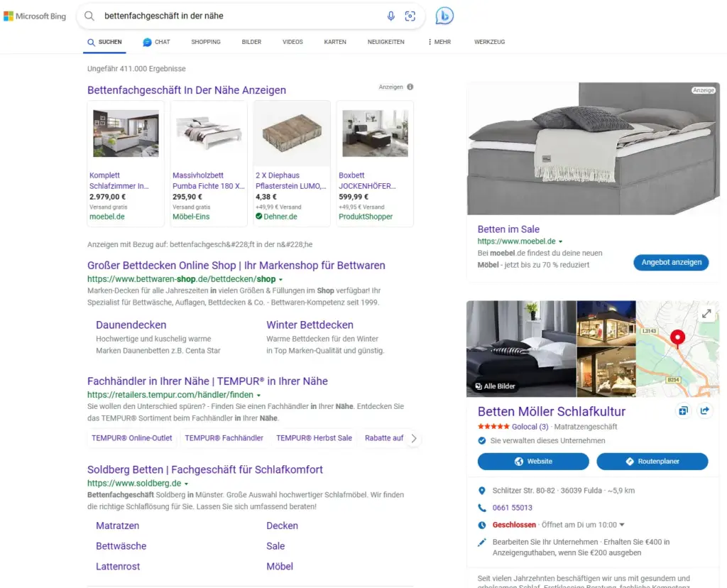Viewport: 727px width, 588px height.
Task: Click the location pin beside Schlitzer Str. 80-82
Action: [x=482, y=490]
